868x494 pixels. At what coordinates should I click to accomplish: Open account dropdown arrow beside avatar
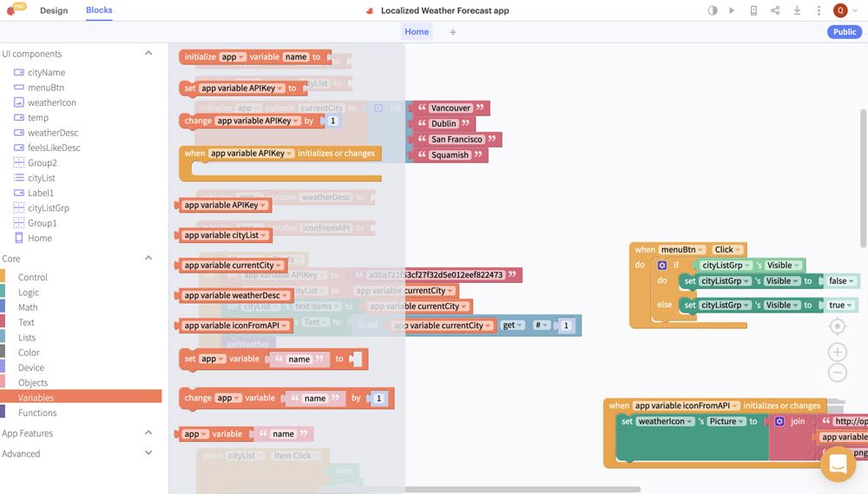pyautogui.click(x=855, y=10)
